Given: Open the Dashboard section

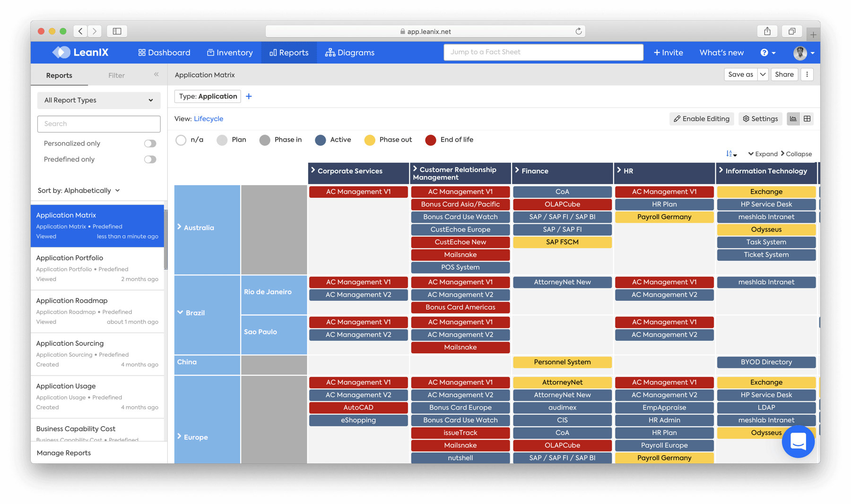Looking at the screenshot, I should click(x=164, y=52).
